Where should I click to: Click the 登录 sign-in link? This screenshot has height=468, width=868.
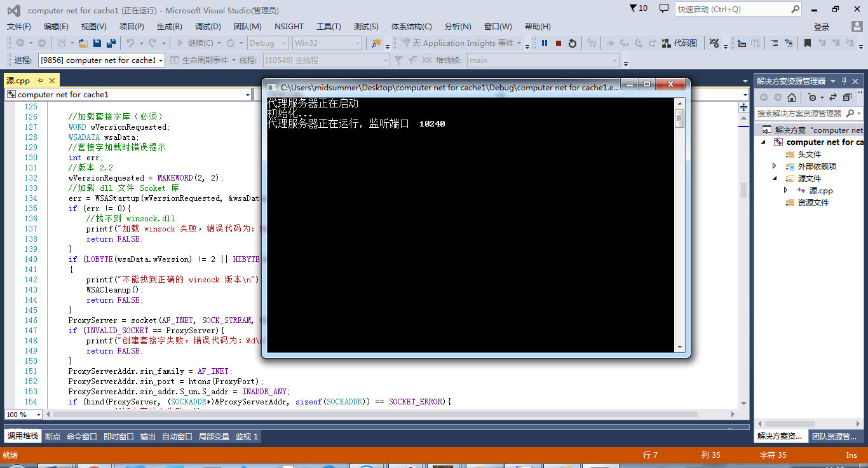[822, 27]
